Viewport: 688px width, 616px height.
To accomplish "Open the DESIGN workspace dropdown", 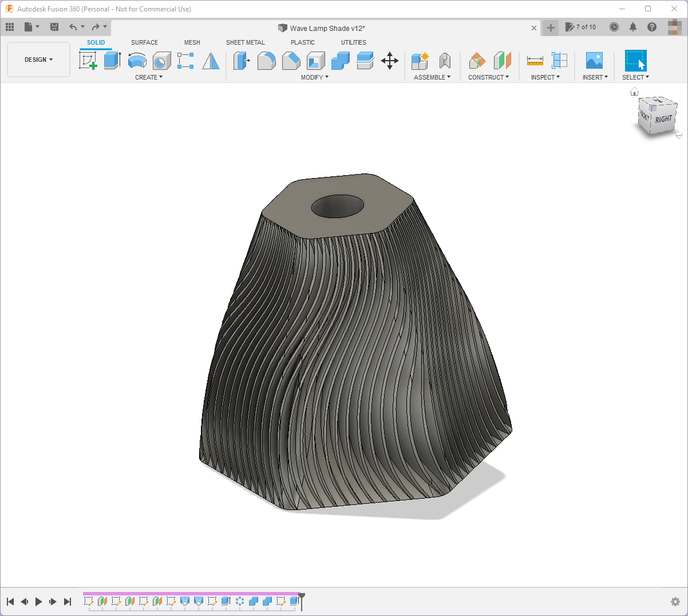I will [38, 60].
